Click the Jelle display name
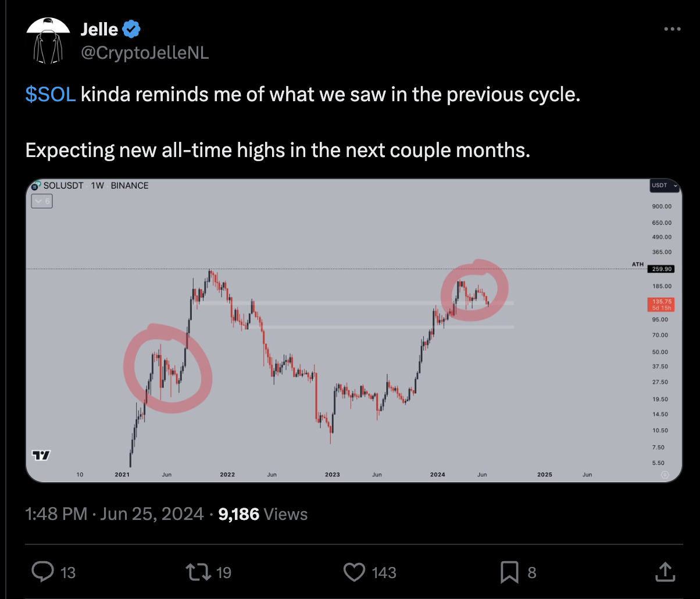The width and height of the screenshot is (700, 599). pyautogui.click(x=100, y=28)
